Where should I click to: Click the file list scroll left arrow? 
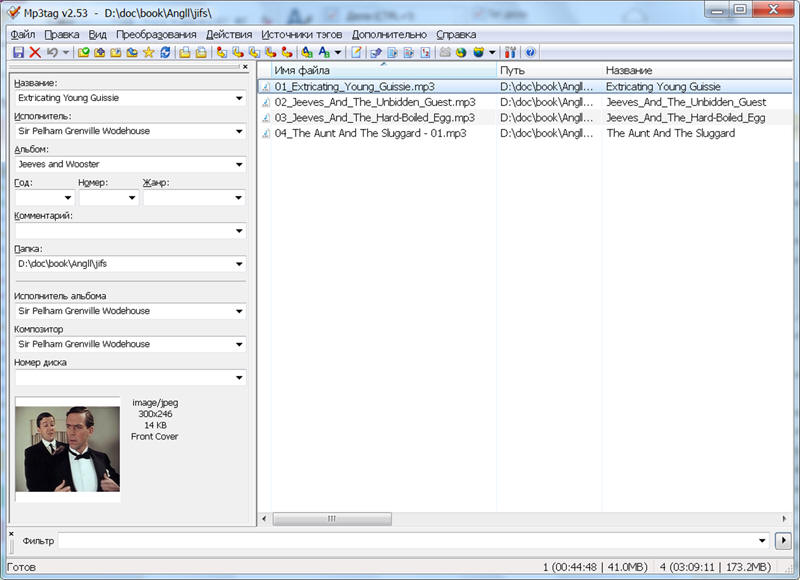pos(264,519)
